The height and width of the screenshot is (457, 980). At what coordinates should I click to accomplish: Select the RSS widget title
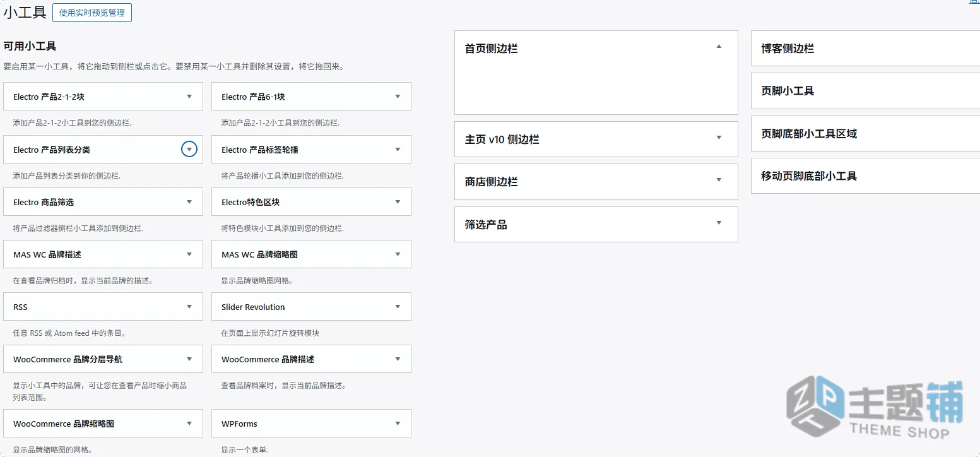click(x=20, y=307)
